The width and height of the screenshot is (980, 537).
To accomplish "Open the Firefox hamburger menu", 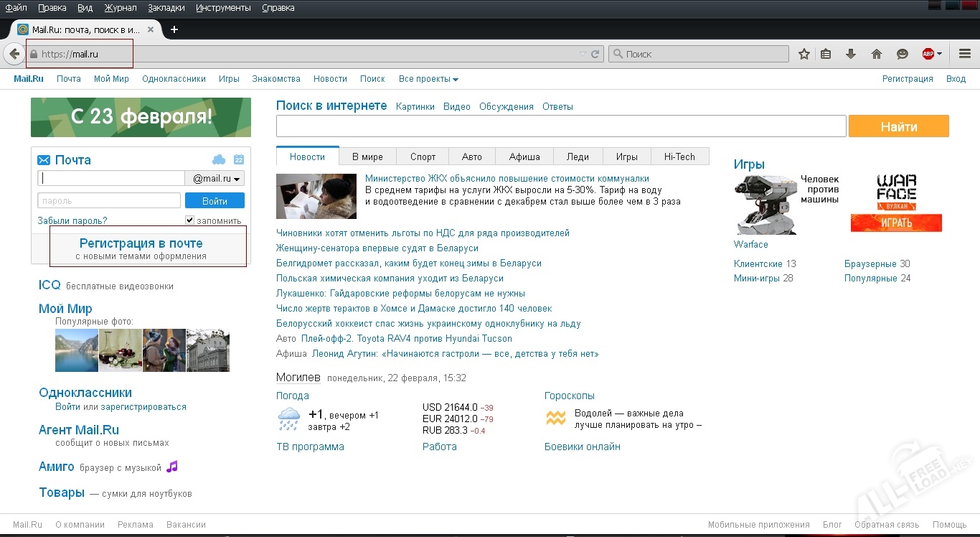I will 965,54.
